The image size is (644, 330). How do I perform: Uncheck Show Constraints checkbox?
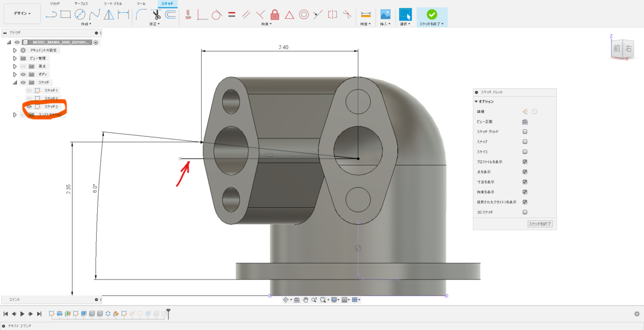click(x=525, y=192)
